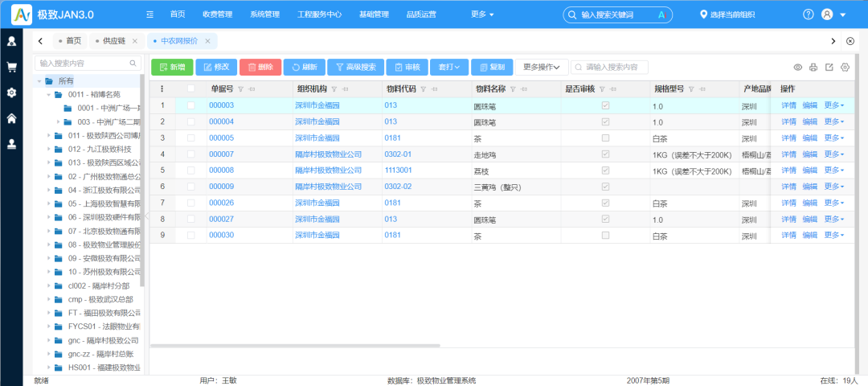Toggle the 是否审核 checkbox on row 000007
This screenshot has height=386, width=868.
click(606, 154)
